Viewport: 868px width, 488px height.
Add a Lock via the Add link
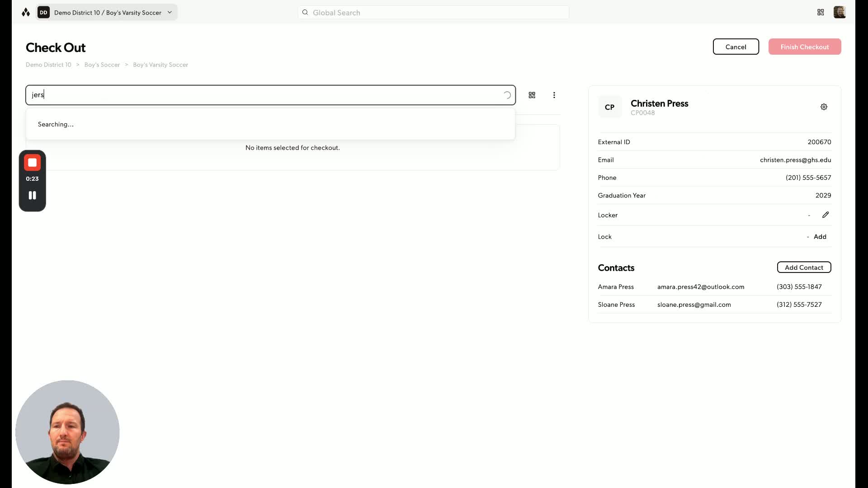(820, 236)
